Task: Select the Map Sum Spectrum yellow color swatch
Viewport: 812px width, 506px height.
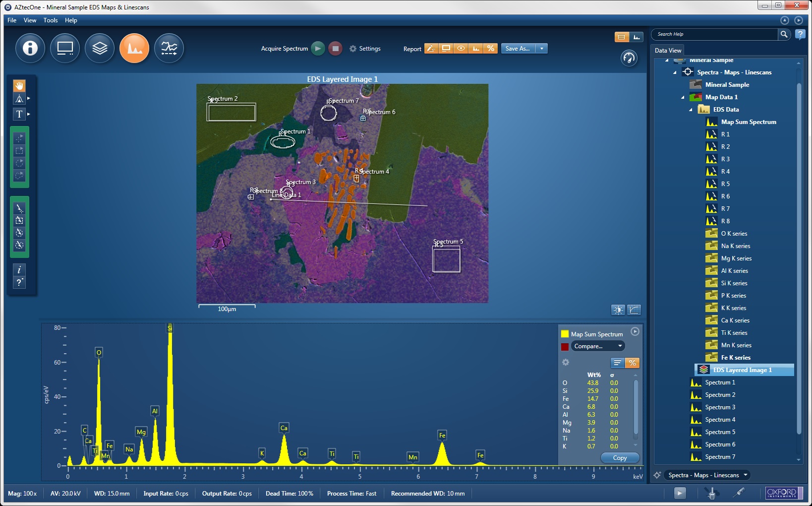Action: [565, 334]
